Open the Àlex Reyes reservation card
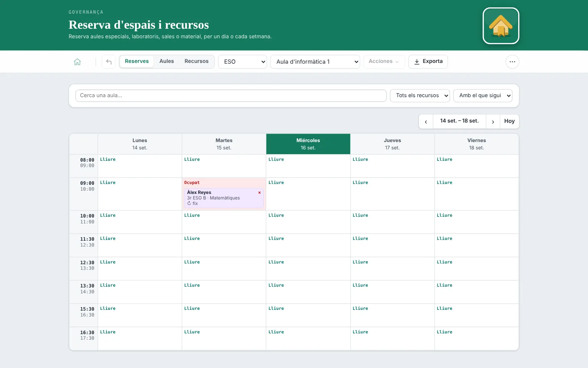Viewport: 588px width, 368px height. pos(223,198)
